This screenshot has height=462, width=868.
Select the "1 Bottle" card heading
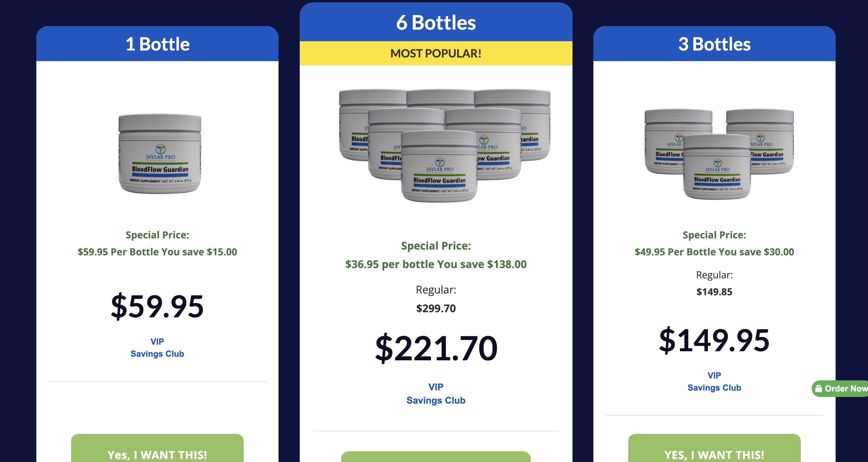pos(157,44)
